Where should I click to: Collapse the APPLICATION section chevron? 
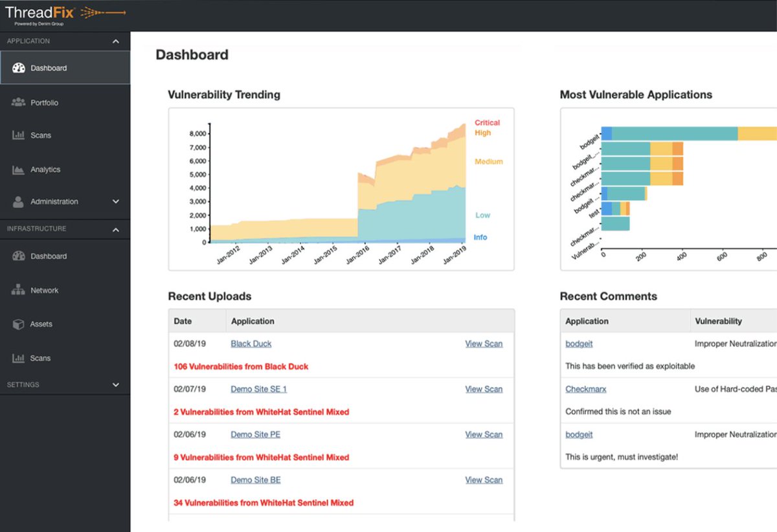click(116, 41)
